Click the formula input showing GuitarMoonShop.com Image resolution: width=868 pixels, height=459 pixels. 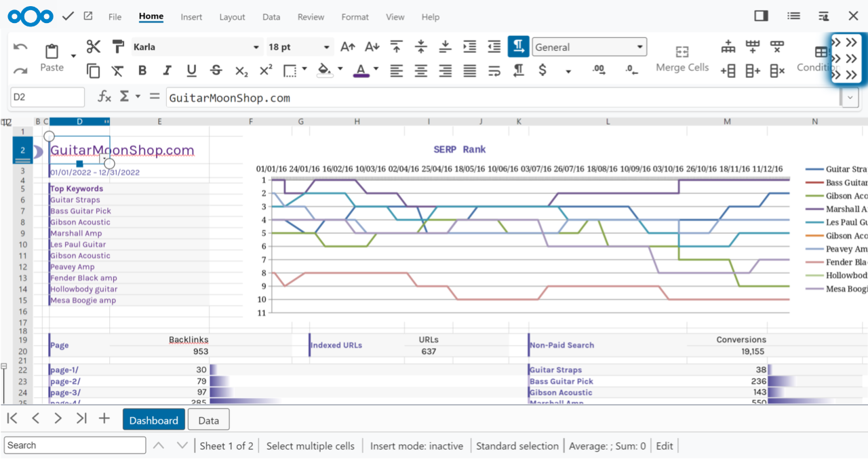click(502, 98)
